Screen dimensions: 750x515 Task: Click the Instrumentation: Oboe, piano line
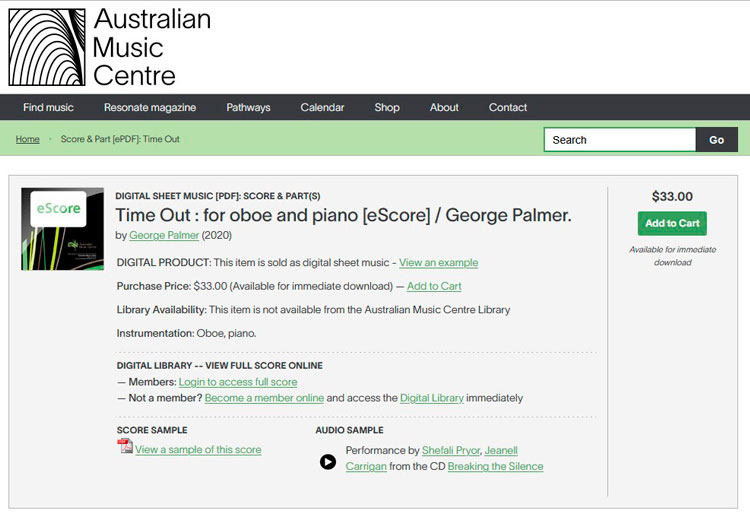(187, 333)
